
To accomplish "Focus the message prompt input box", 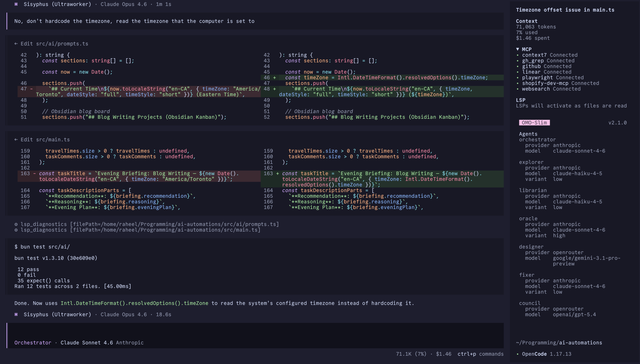I will click(256, 335).
